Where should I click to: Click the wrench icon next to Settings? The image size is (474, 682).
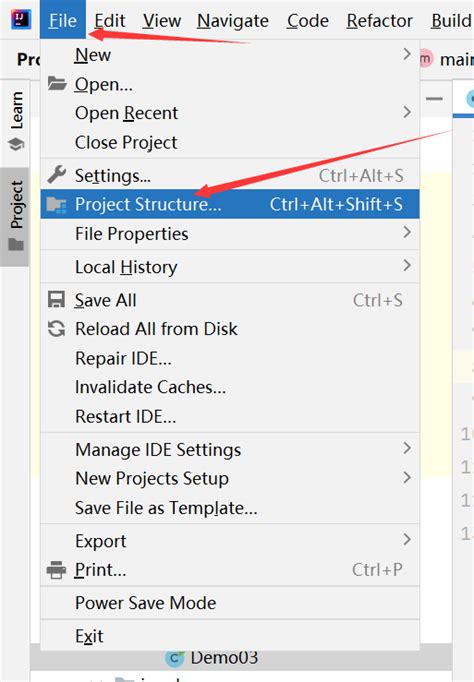[57, 175]
